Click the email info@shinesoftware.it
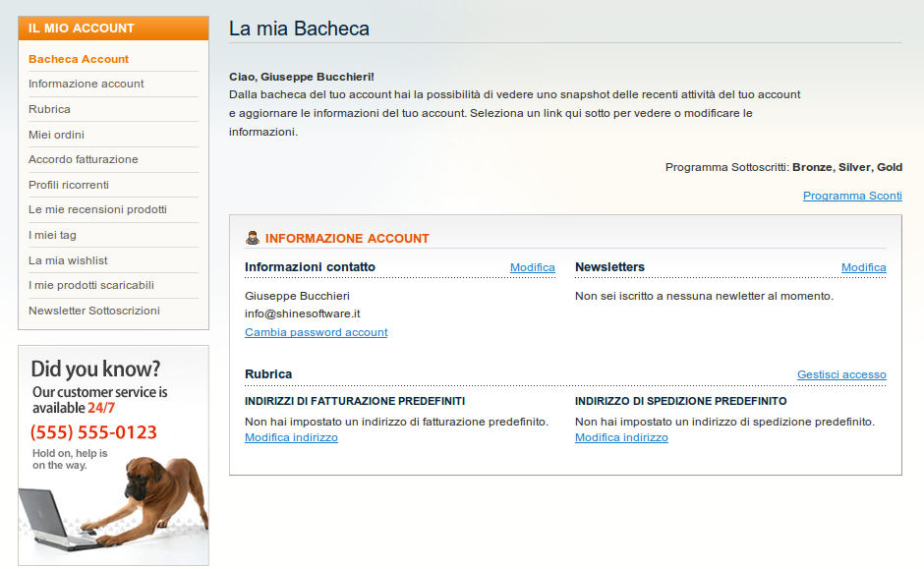The height and width of the screenshot is (569, 924). point(303,313)
